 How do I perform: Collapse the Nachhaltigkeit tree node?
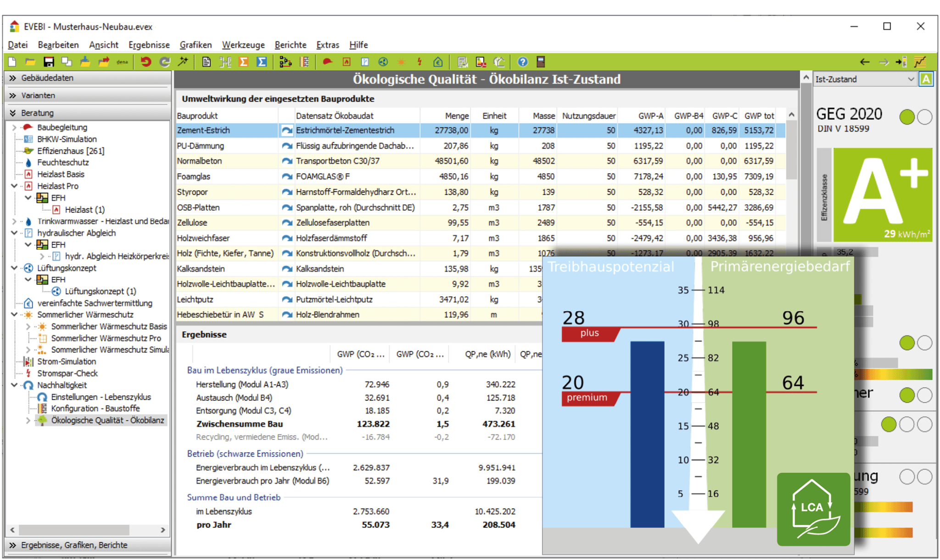coord(14,385)
